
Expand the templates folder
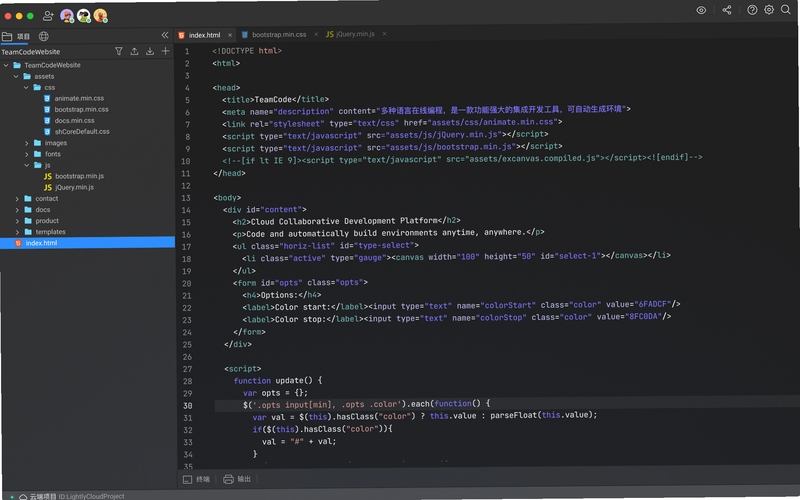click(17, 232)
